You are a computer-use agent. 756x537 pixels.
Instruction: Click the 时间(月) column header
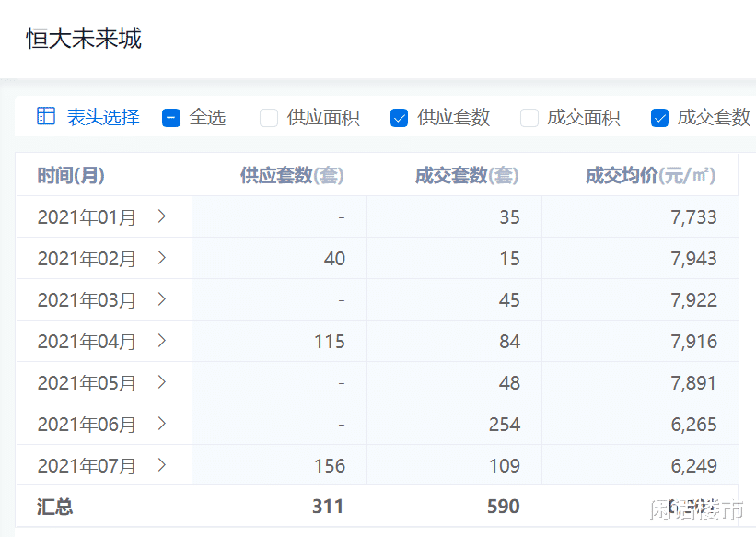tap(71, 175)
